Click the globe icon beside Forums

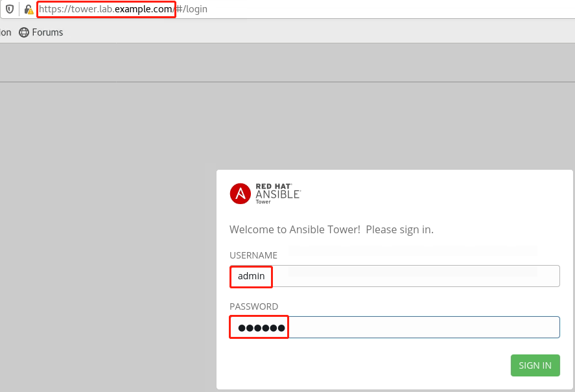[x=24, y=32]
